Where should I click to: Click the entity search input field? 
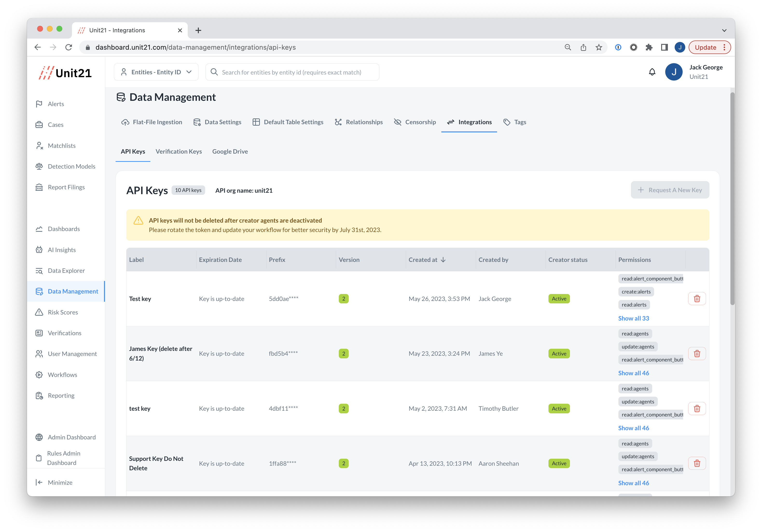tap(292, 72)
